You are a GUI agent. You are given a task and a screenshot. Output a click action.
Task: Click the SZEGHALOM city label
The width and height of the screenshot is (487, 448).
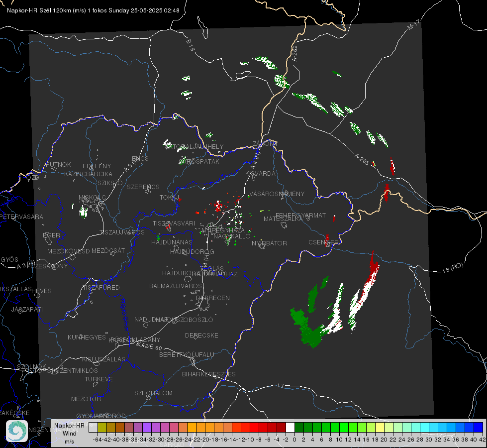tap(153, 393)
